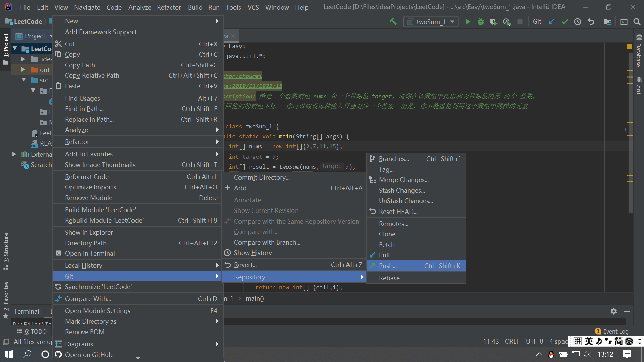Choose Commit Directory entry
Image resolution: width=644 pixels, height=362 pixels.
pyautogui.click(x=294, y=177)
